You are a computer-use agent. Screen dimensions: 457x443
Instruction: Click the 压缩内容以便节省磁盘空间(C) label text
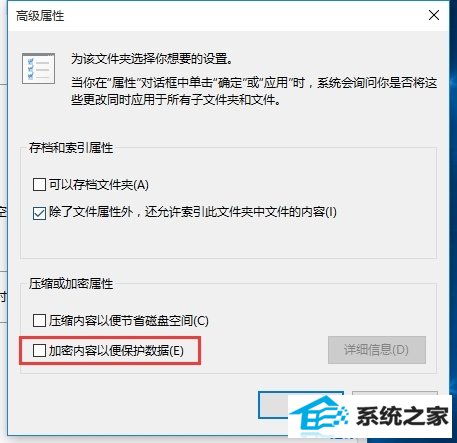[129, 321]
